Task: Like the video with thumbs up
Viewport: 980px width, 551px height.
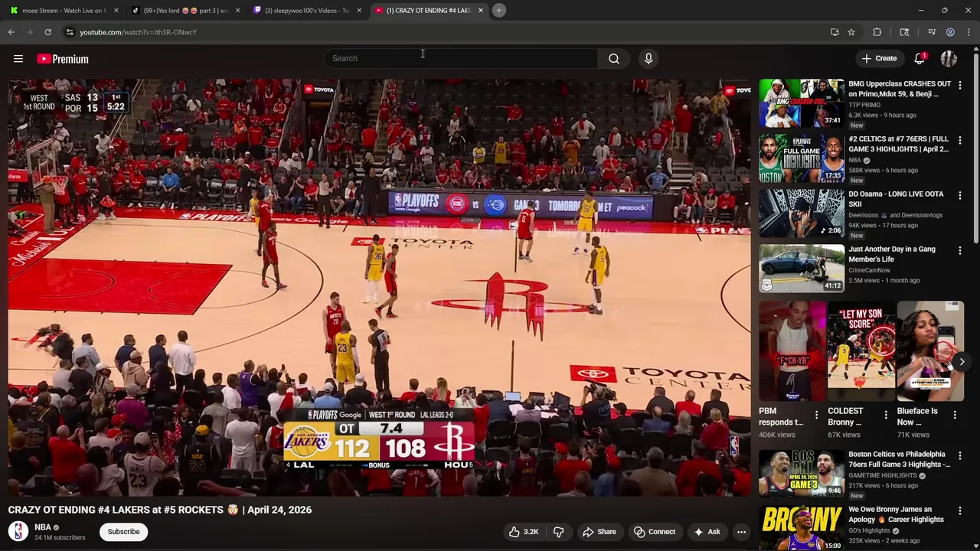Action: pos(523,532)
